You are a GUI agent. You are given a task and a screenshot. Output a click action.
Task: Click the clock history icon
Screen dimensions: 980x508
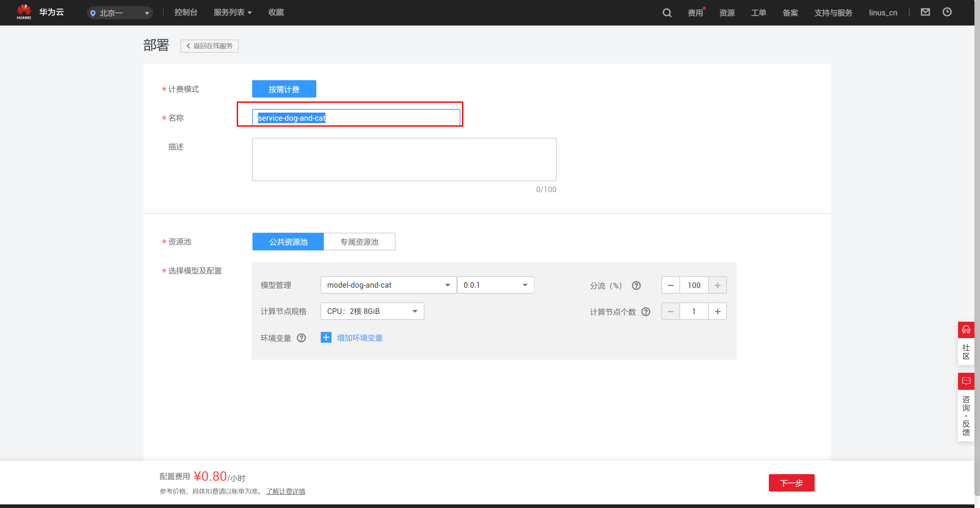(947, 12)
